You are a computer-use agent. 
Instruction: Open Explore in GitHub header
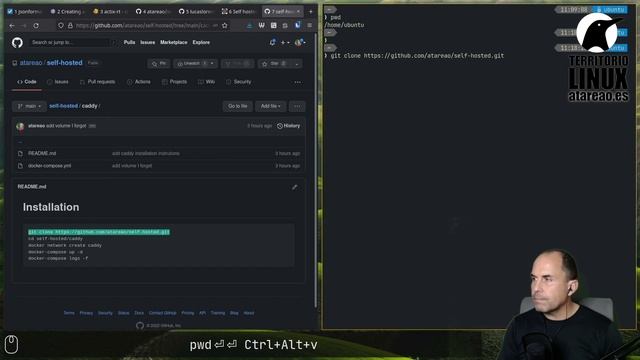(x=201, y=42)
